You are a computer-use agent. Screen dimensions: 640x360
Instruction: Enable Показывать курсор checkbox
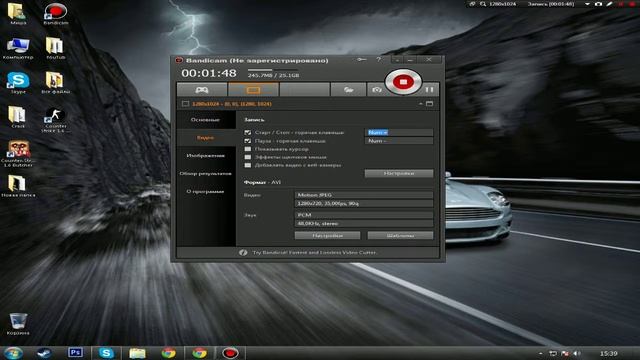point(247,149)
